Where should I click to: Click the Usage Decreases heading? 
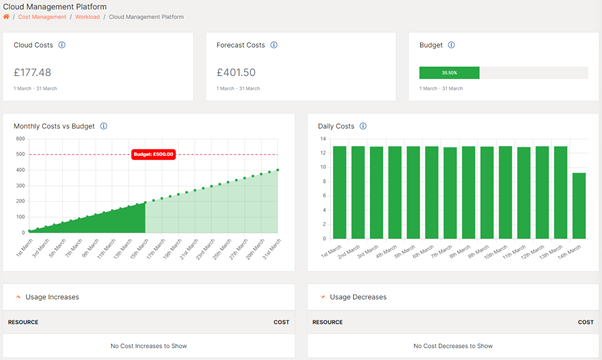(358, 297)
